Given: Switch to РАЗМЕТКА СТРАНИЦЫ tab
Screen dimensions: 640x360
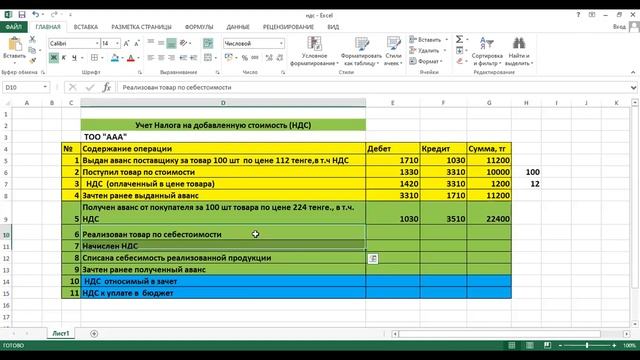Looking at the screenshot, I should [x=141, y=27].
